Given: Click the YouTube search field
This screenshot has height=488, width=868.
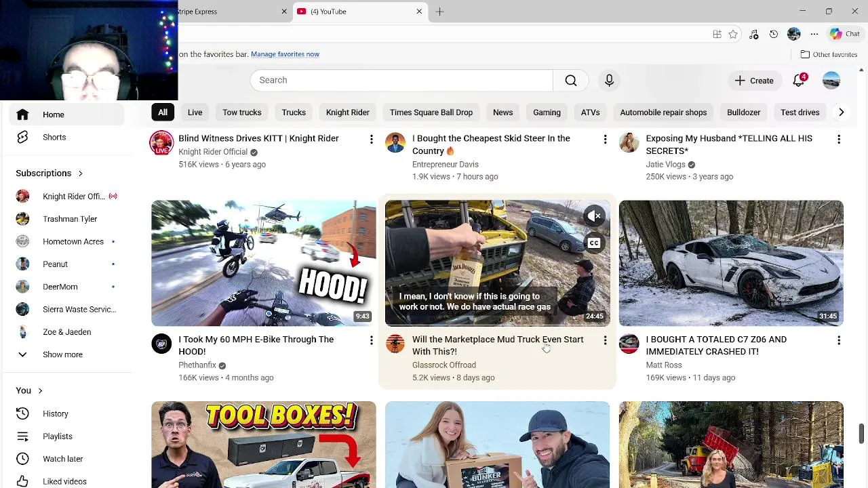Looking at the screenshot, I should (401, 80).
